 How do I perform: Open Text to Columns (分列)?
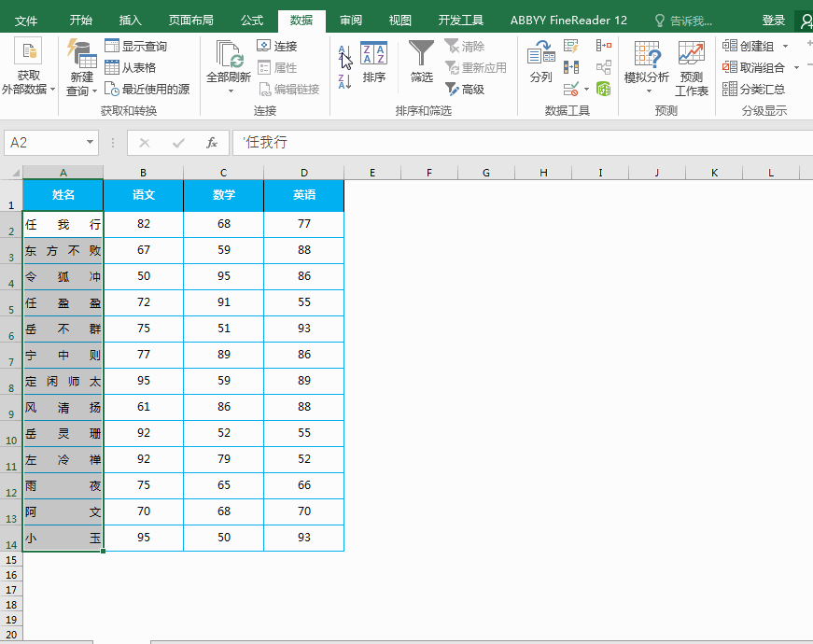(540, 63)
